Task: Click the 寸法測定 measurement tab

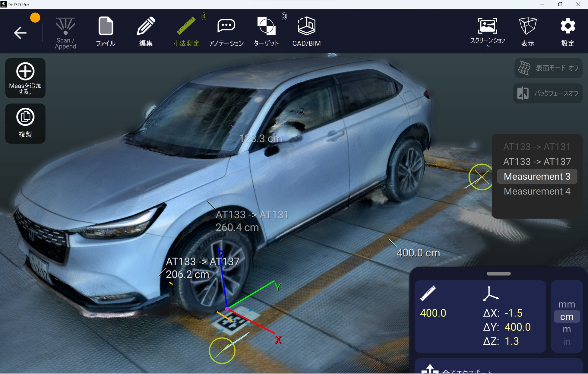Action: tap(186, 32)
